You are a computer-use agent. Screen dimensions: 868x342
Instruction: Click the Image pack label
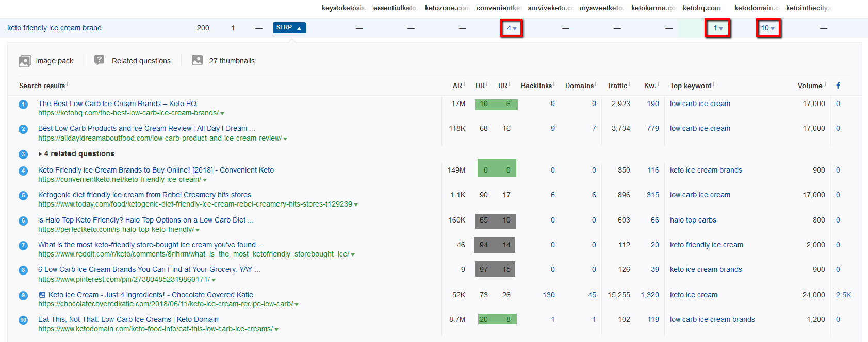click(55, 61)
